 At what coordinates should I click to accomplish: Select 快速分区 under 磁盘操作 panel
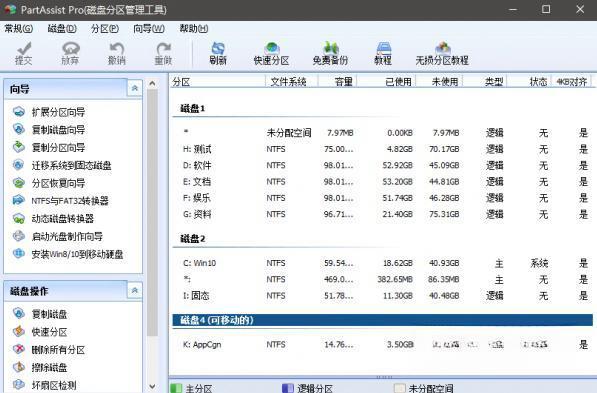point(40,332)
